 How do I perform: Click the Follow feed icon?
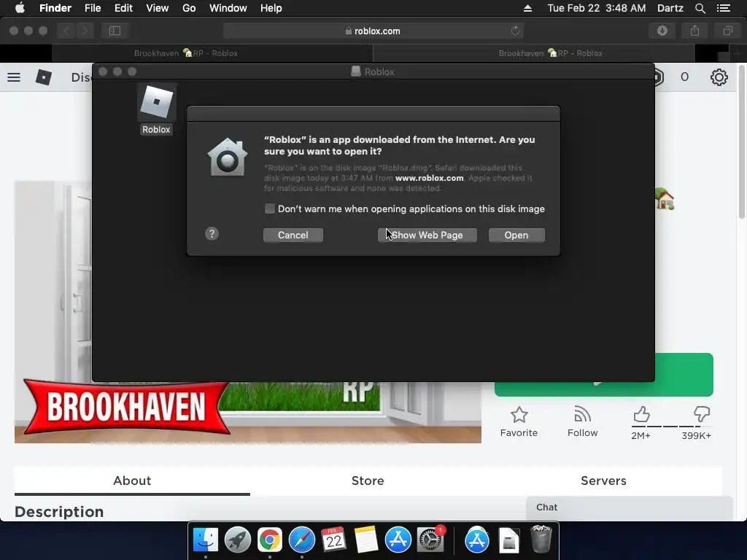tap(582, 415)
